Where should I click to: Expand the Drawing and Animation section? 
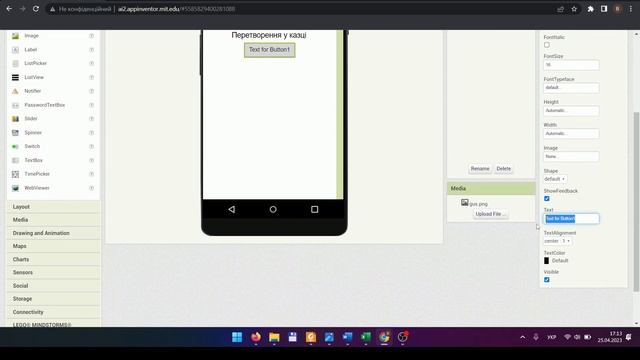pos(53,233)
